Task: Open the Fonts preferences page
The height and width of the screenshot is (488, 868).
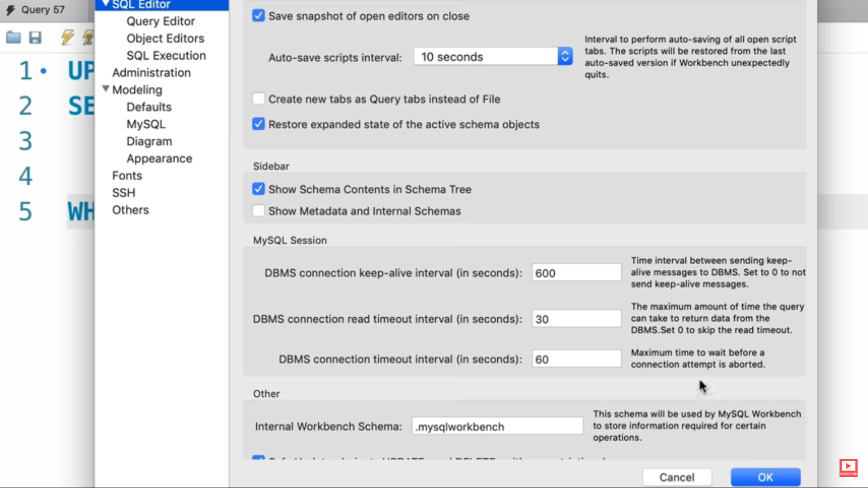Action: coord(127,176)
